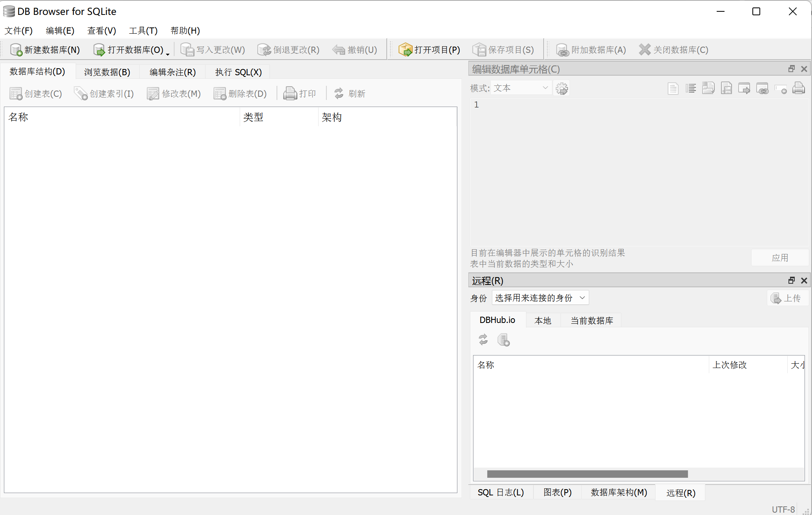
Task: Click the set-as-NULL icon in cell editor
Action: tap(780, 88)
